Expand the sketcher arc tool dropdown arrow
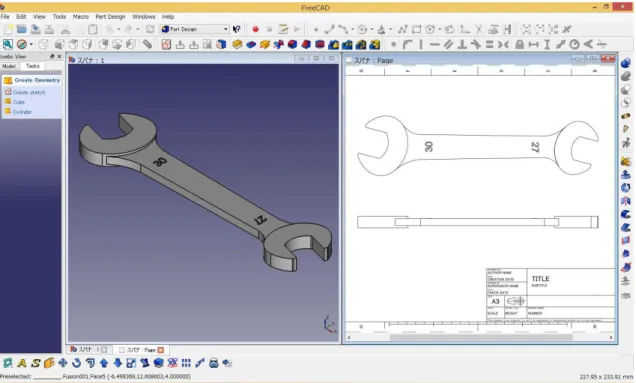 click(352, 29)
